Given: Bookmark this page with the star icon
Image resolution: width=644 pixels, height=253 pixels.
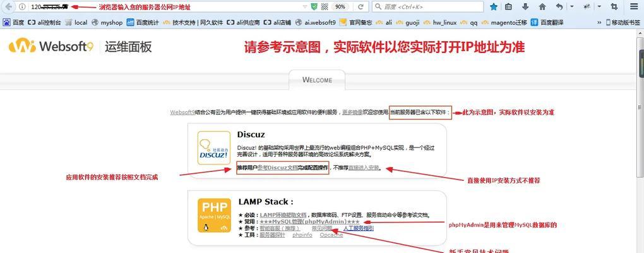Looking at the screenshot, I should [x=494, y=6].
